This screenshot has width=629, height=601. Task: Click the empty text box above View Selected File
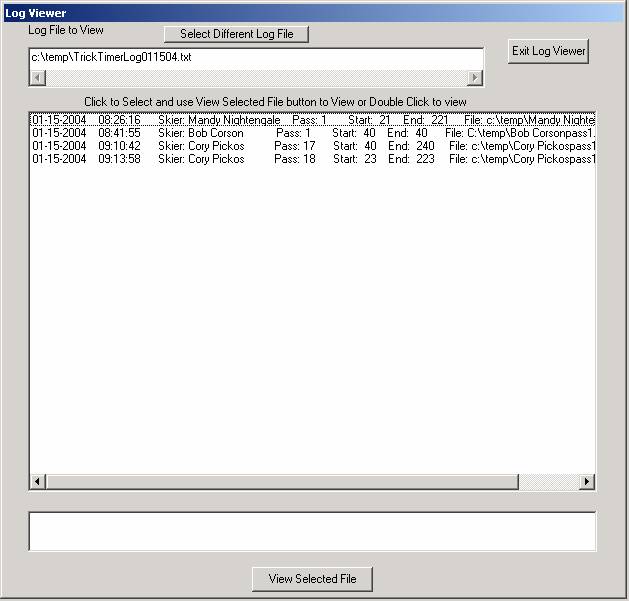pyautogui.click(x=312, y=531)
